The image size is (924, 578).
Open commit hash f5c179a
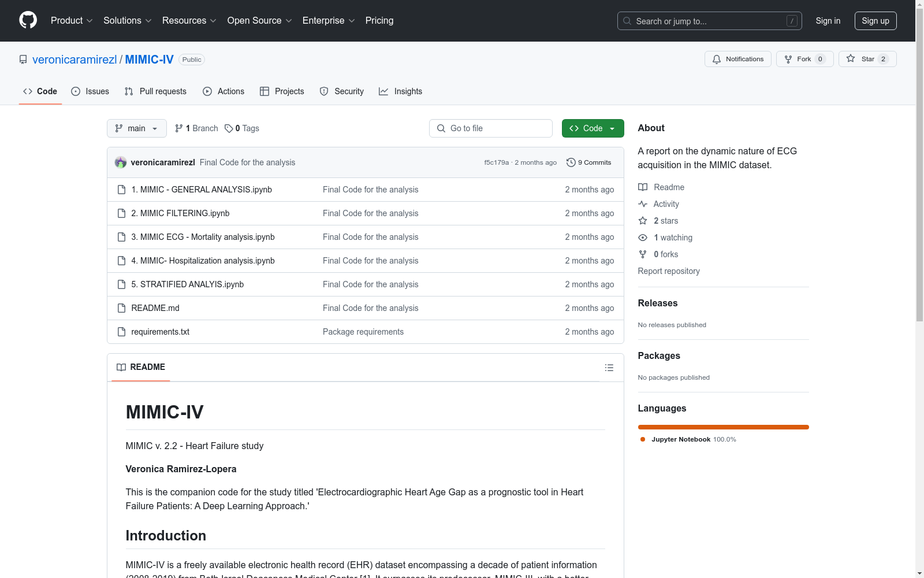coord(497,162)
